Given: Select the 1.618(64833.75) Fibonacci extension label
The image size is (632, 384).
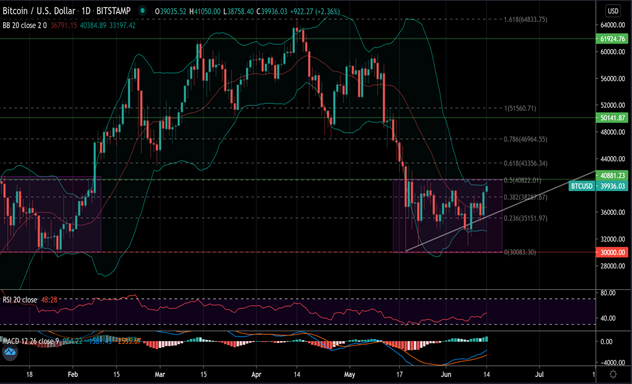Looking at the screenshot, I should pyautogui.click(x=526, y=19).
